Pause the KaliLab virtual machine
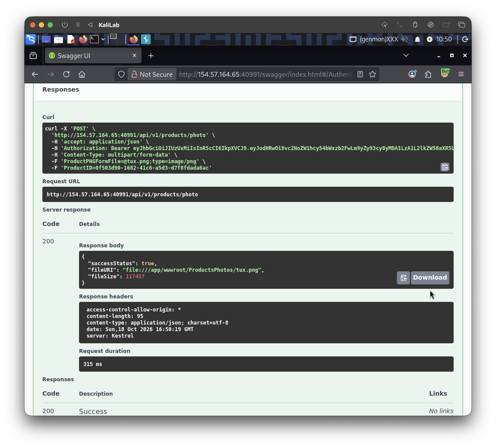 point(78,25)
